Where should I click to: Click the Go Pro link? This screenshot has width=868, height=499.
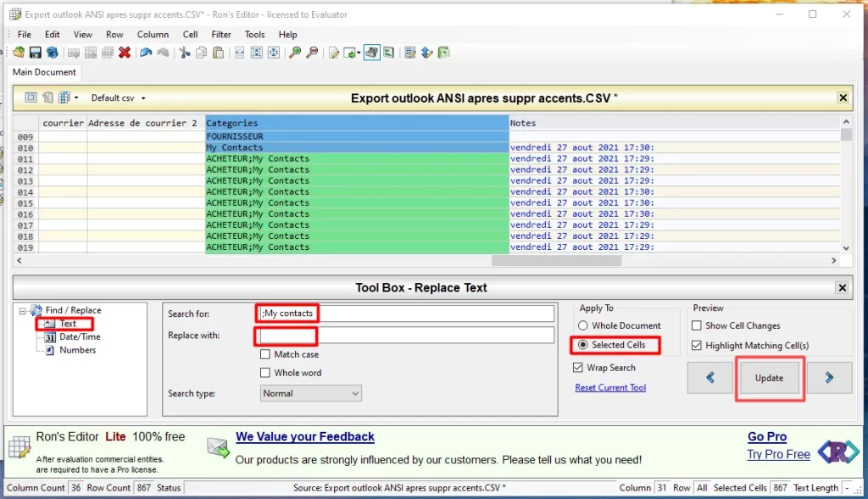[x=766, y=436]
